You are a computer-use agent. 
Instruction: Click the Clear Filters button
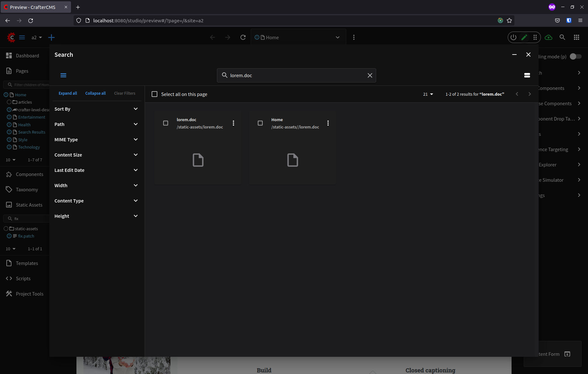125,93
